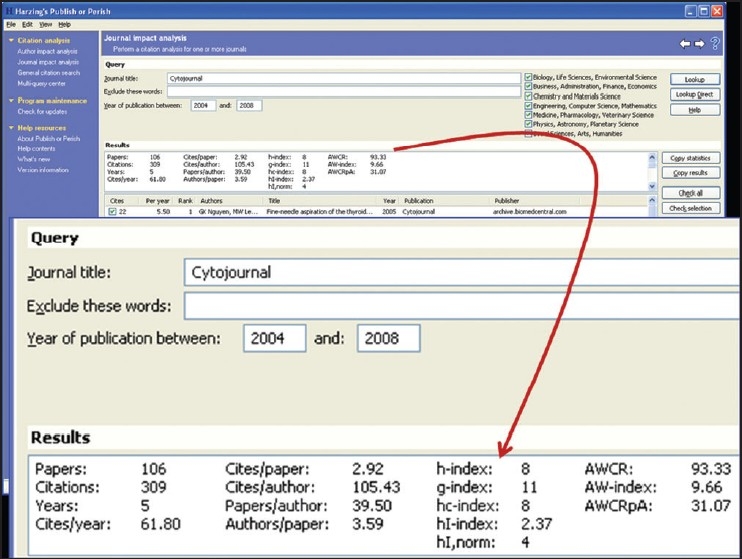
Task: Sort by Rank column header
Action: click(185, 201)
